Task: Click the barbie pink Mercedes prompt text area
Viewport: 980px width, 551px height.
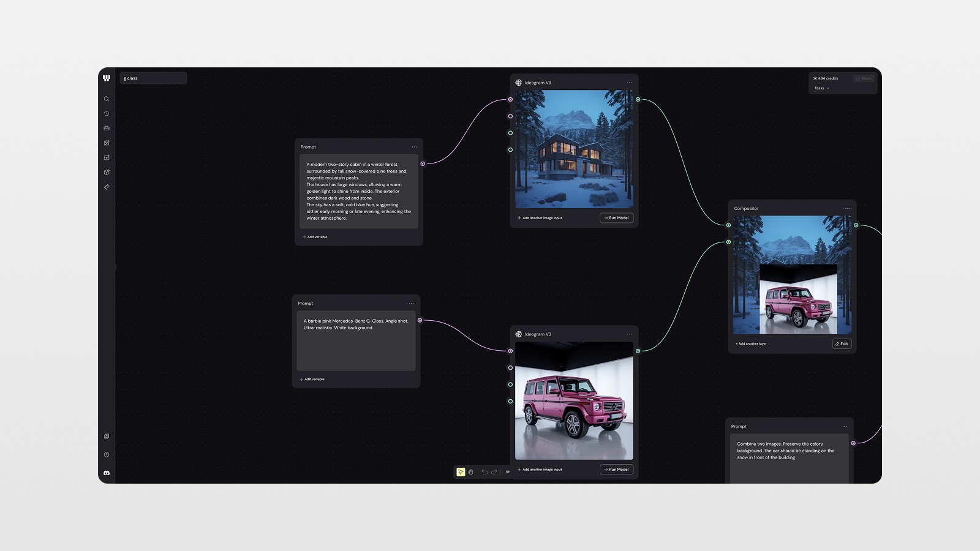Action: pyautogui.click(x=356, y=341)
